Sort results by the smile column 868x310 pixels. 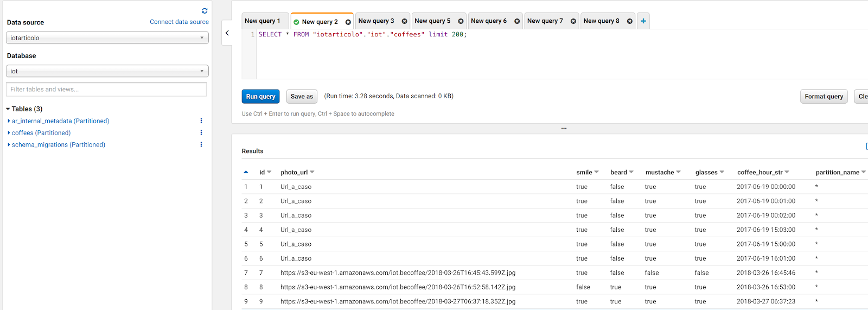[x=588, y=172]
